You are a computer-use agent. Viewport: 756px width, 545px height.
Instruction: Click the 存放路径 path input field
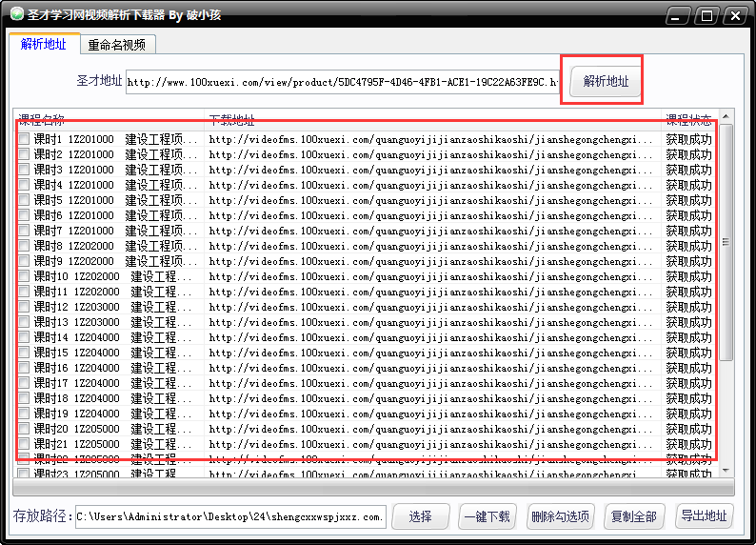[230, 517]
